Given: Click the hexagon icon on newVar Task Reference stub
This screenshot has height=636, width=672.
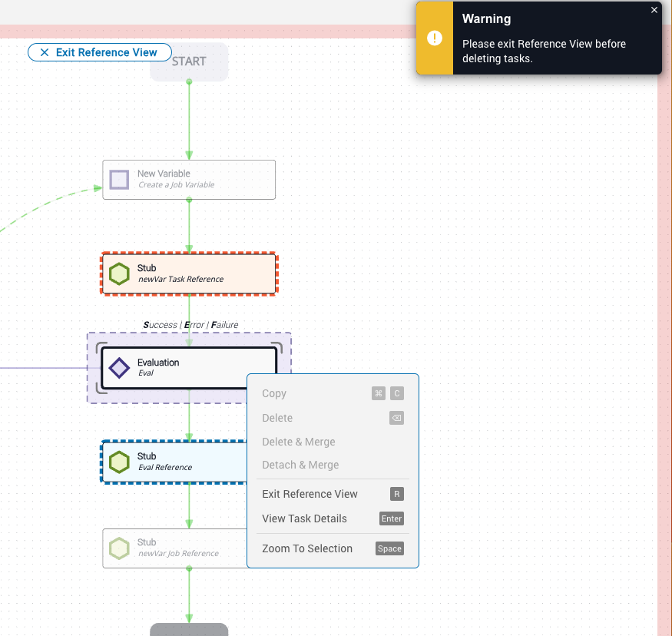Looking at the screenshot, I should pyautogui.click(x=119, y=273).
